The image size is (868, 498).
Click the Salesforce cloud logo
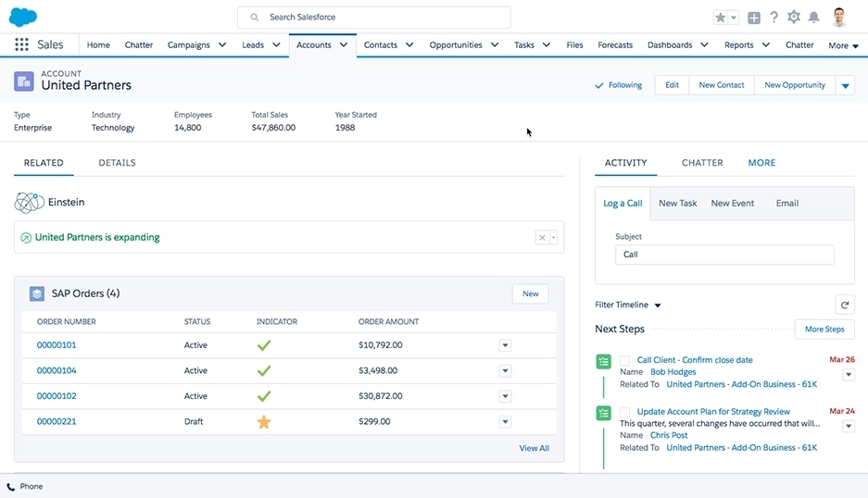(x=22, y=17)
